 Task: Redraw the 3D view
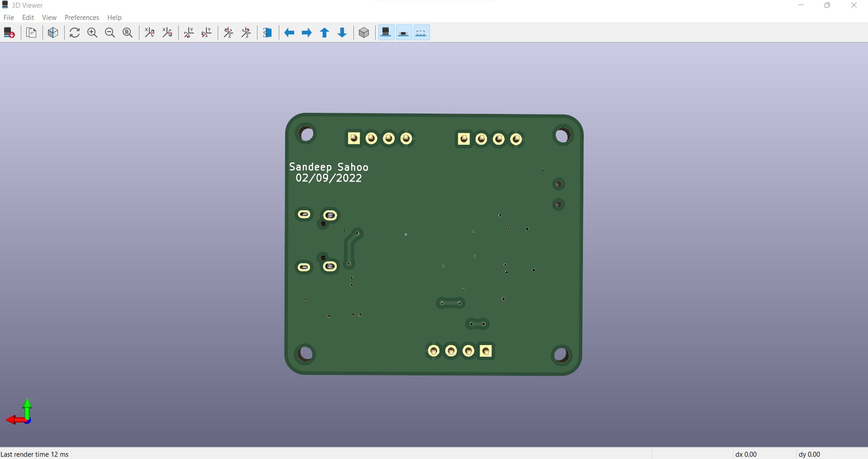click(74, 33)
